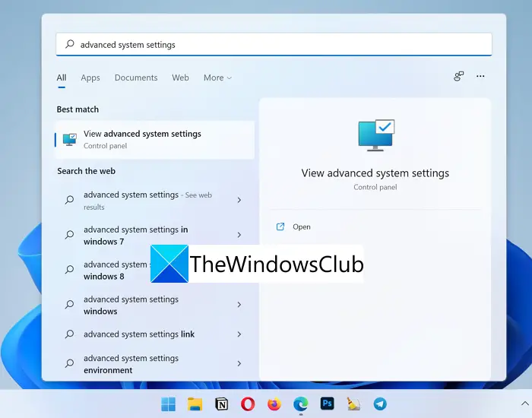Viewport: 532px width, 418px height.
Task: Click the search icon beside 'advanced system settings link'
Action: click(x=70, y=334)
